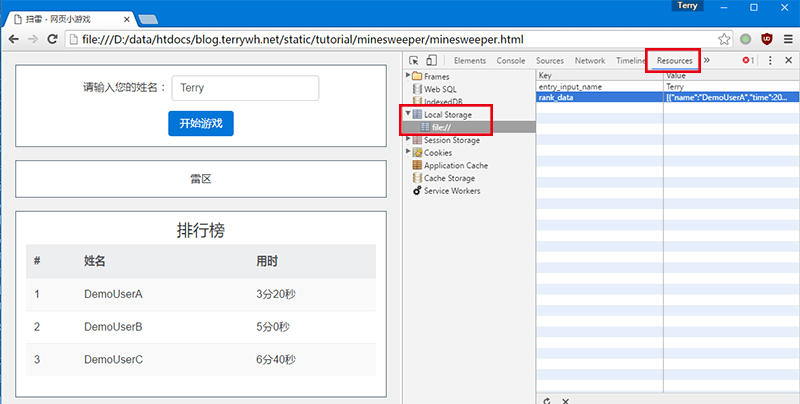The image size is (800, 404).
Task: Click the green circle extension icon
Action: coord(746,39)
